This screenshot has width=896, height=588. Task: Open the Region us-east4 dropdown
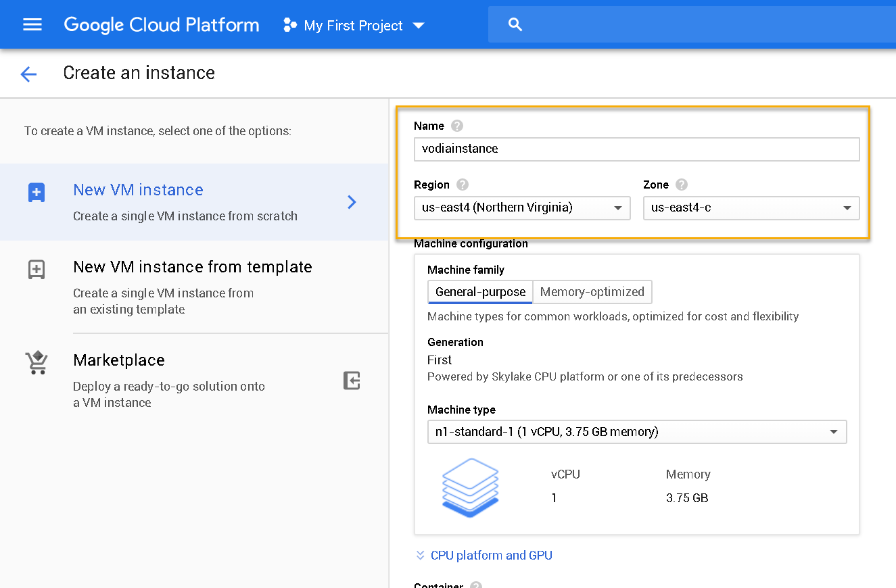click(522, 208)
